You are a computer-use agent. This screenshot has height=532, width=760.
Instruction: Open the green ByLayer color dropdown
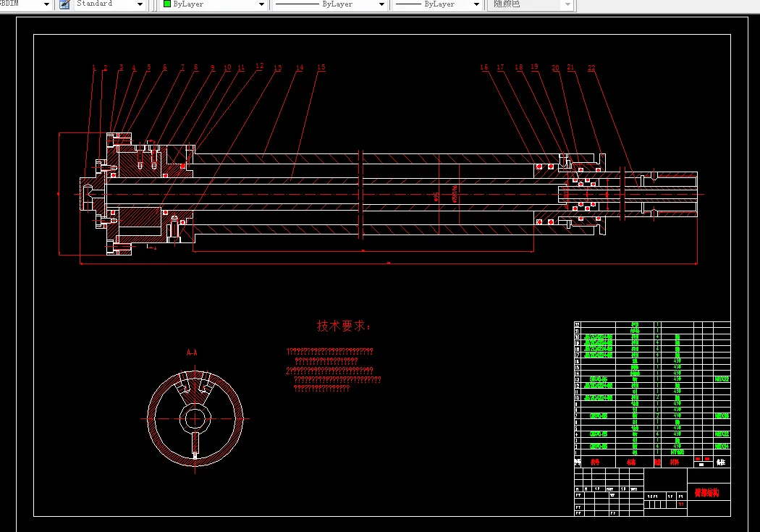click(262, 4)
